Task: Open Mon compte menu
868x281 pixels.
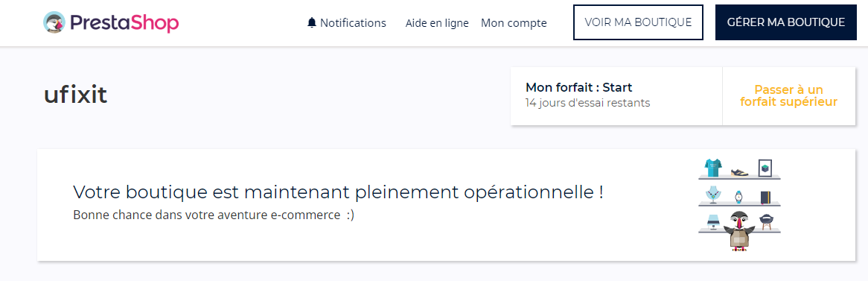Action: [x=514, y=22]
